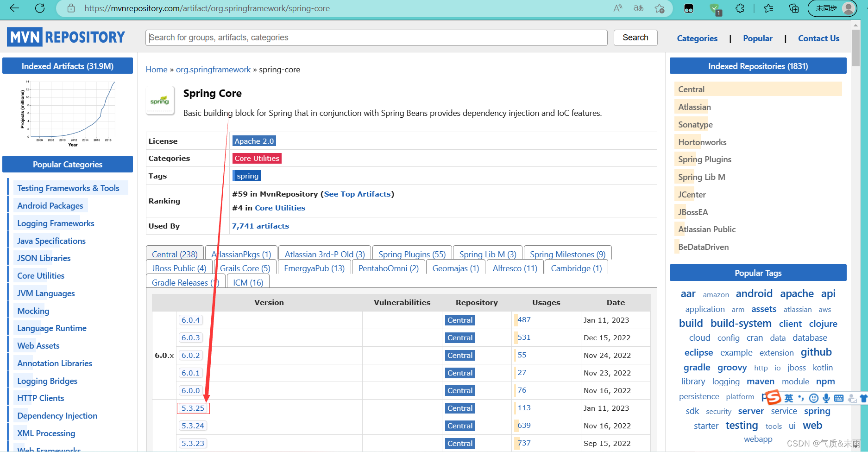This screenshot has width=868, height=452.
Task: Focus the artifact search input field
Action: coord(376,38)
